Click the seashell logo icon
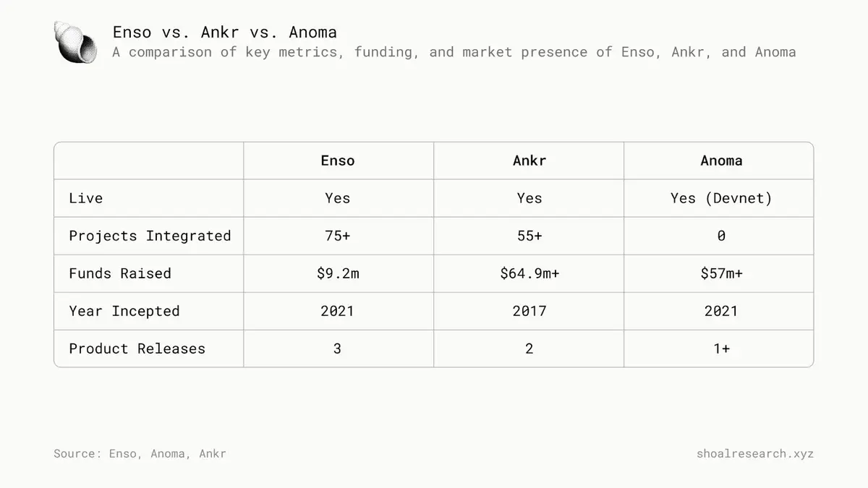The width and height of the screenshot is (868, 488). pos(76,42)
